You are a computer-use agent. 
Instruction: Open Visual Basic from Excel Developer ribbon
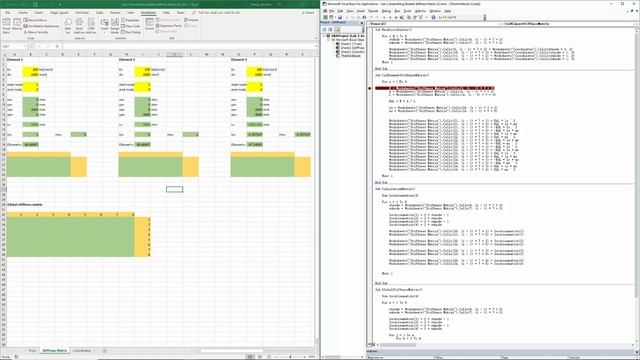[6, 25]
